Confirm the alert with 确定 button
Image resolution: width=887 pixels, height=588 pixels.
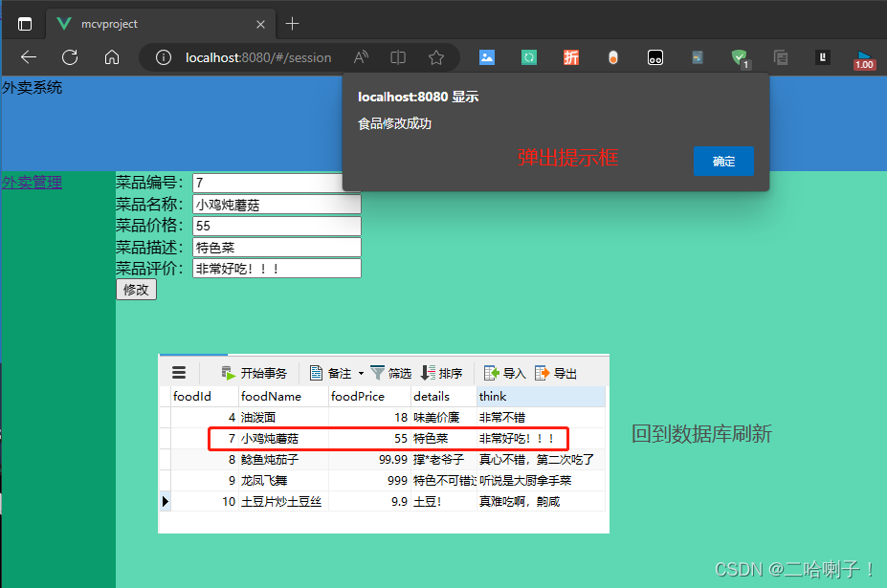pos(723,162)
